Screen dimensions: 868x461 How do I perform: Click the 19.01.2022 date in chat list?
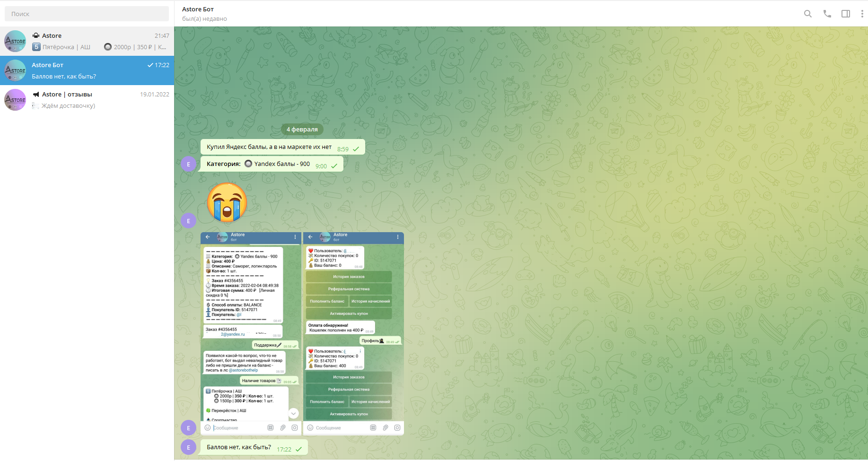[x=155, y=95]
